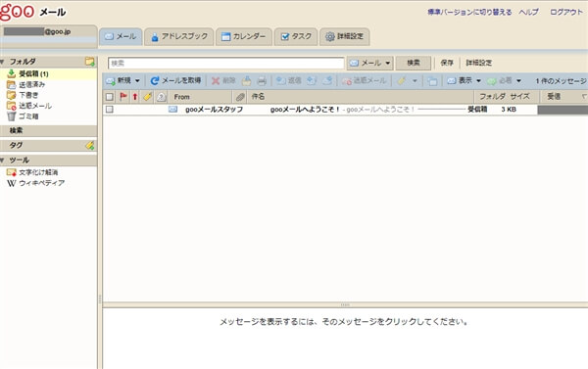Image resolution: width=588 pixels, height=369 pixels.
Task: Open message from gooメールスタッフ
Action: 214,110
